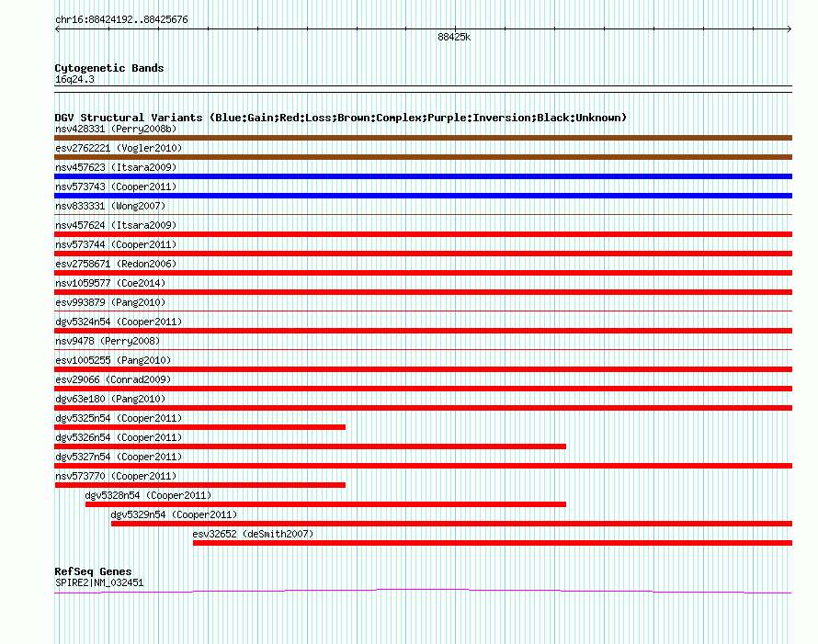The height and width of the screenshot is (644, 818).
Task: Click the red bar under dgv5326n54
Action: pyautogui.click(x=311, y=446)
